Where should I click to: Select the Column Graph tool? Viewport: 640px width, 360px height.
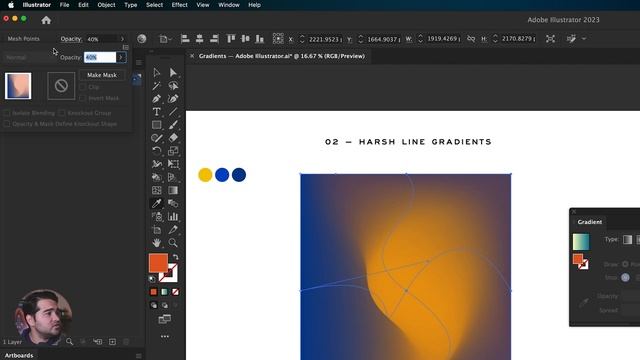173,216
